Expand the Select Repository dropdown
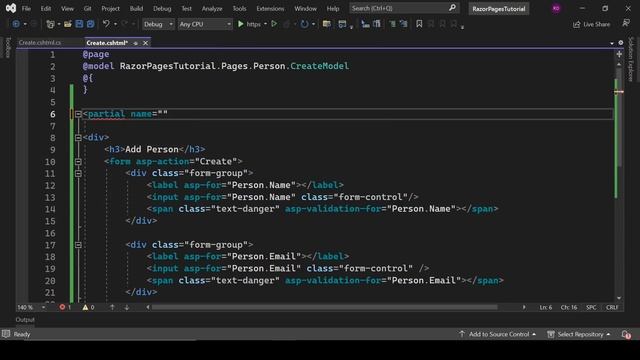Viewport: 640px width, 360px height. [x=608, y=334]
